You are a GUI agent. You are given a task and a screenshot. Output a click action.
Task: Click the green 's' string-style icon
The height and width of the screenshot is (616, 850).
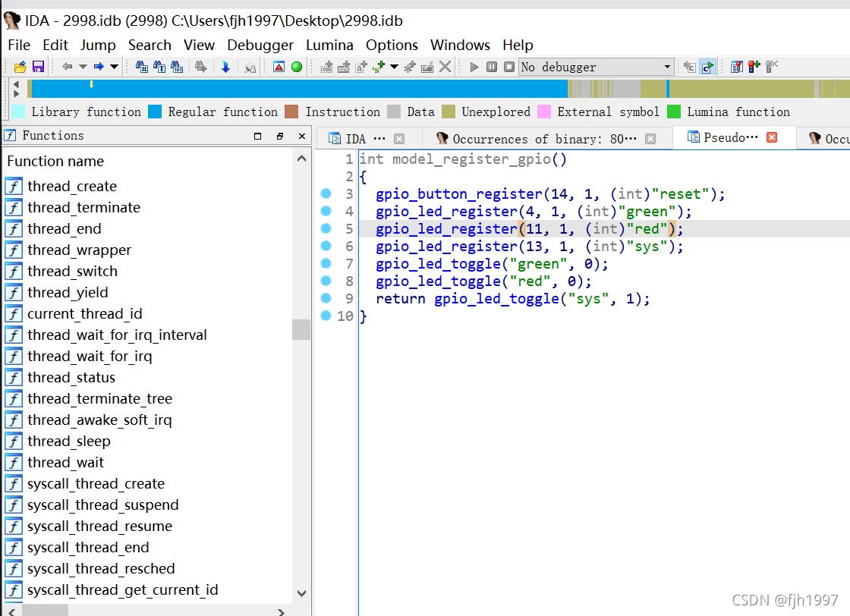point(379,67)
